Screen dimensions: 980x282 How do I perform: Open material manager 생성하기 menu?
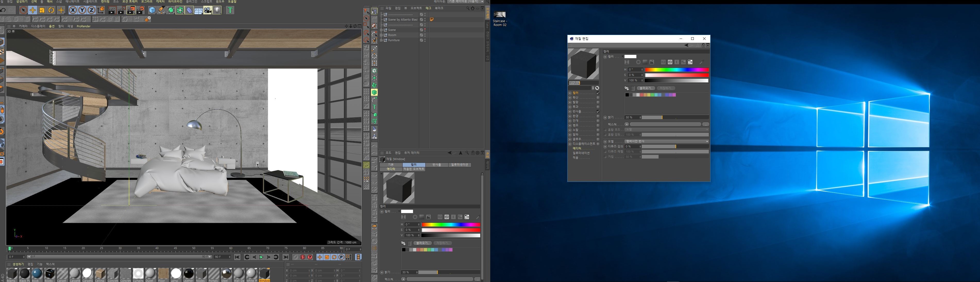pos(18,264)
